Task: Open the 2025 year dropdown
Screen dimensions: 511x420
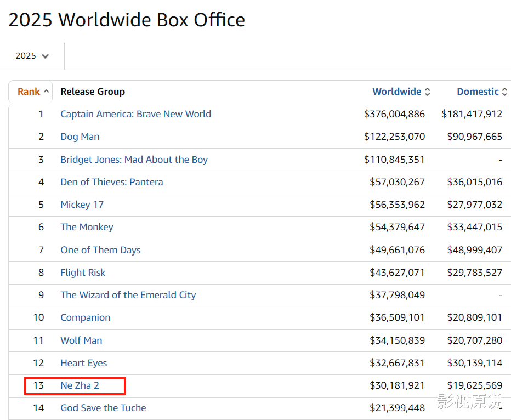Action: [x=32, y=56]
